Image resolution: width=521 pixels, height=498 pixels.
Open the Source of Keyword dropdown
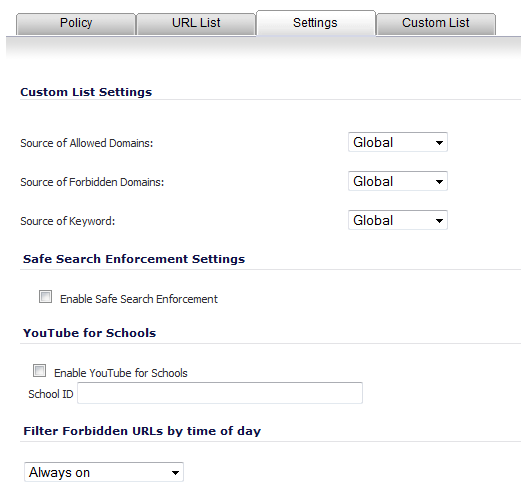tap(398, 220)
